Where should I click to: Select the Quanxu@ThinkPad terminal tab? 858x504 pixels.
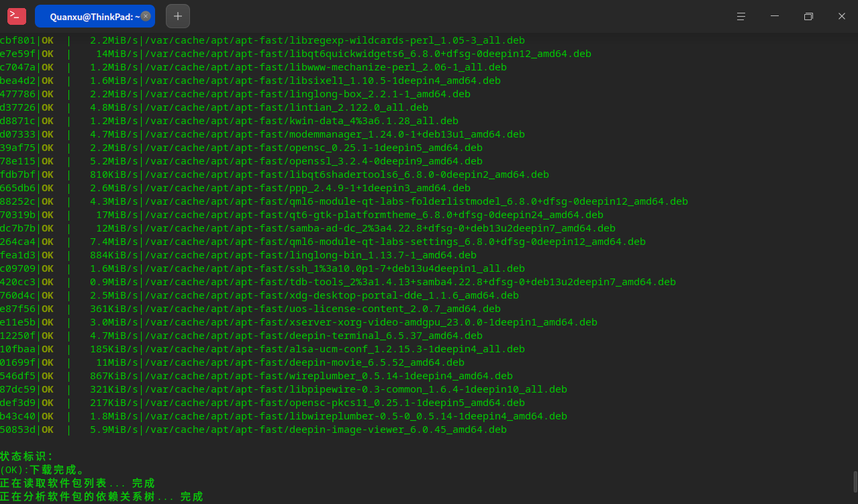[x=95, y=16]
